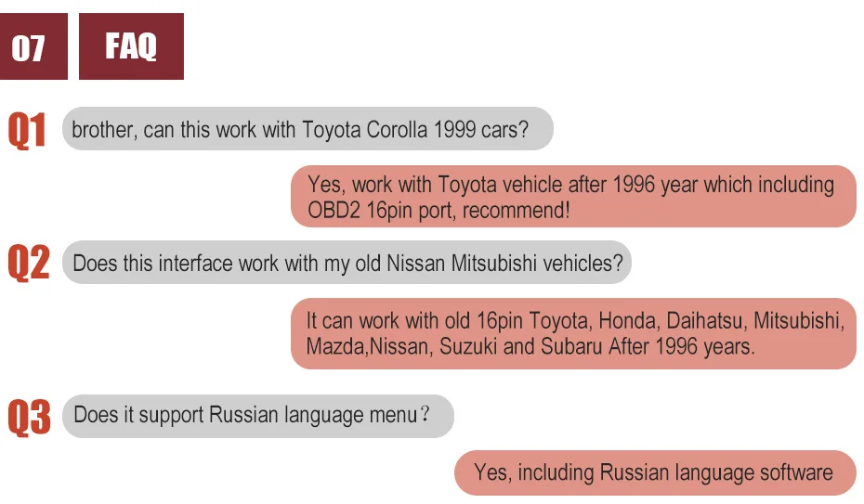Select the FAQ header label
The height and width of the screenshot is (504, 864).
pyautogui.click(x=131, y=46)
